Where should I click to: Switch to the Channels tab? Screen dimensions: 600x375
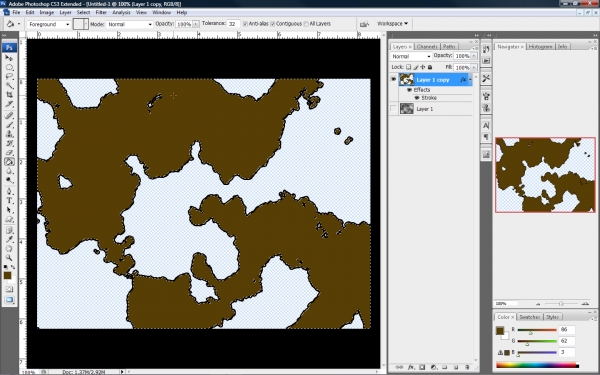[x=427, y=46]
